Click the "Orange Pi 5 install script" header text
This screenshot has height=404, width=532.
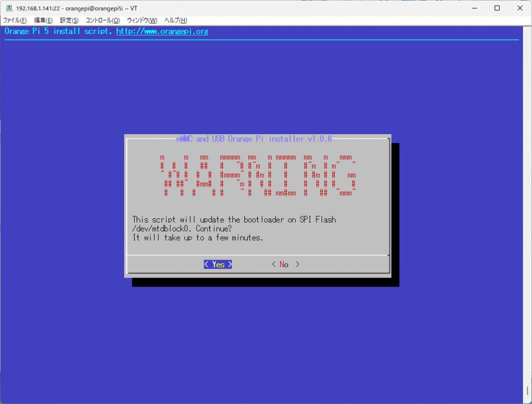[58, 31]
